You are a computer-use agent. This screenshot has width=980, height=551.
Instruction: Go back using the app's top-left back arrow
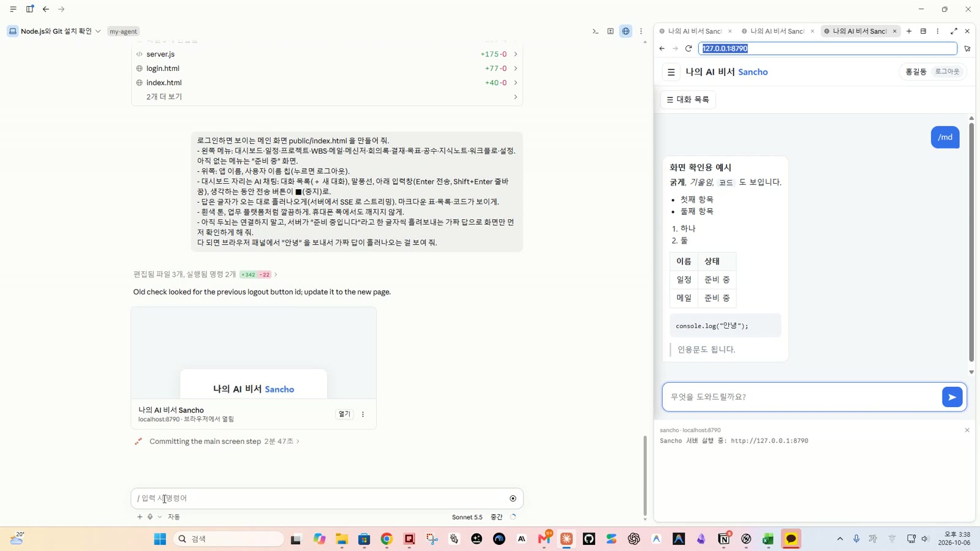tap(46, 9)
